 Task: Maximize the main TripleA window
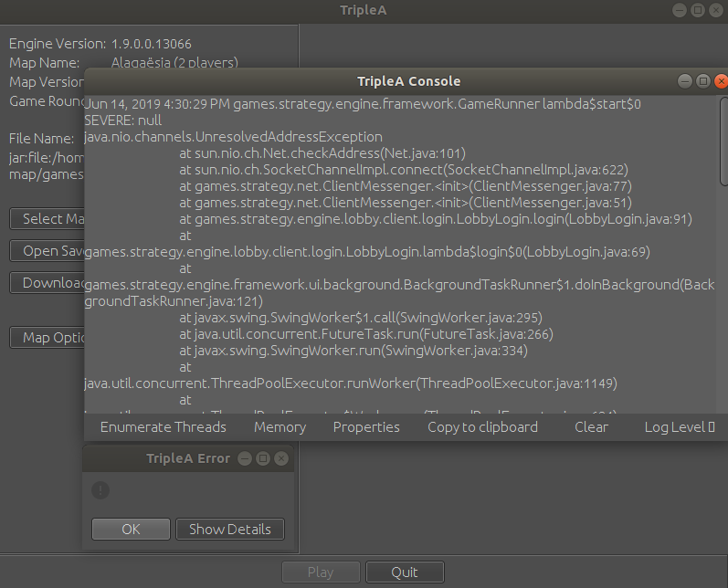(x=697, y=10)
